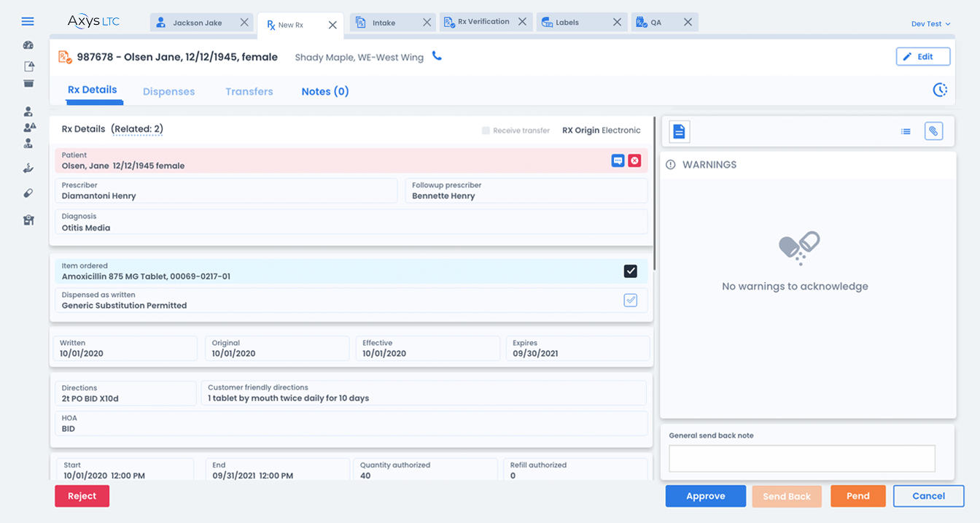Click the Expires date 09/30/2021
Viewport: 980px width, 523px height.
[577, 348]
